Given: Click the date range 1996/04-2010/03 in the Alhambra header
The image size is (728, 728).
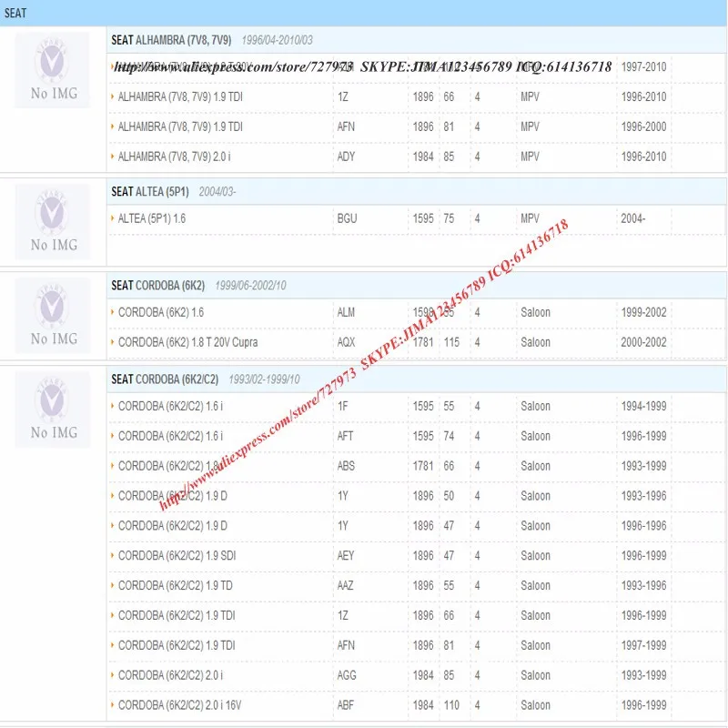Looking at the screenshot, I should click(278, 40).
